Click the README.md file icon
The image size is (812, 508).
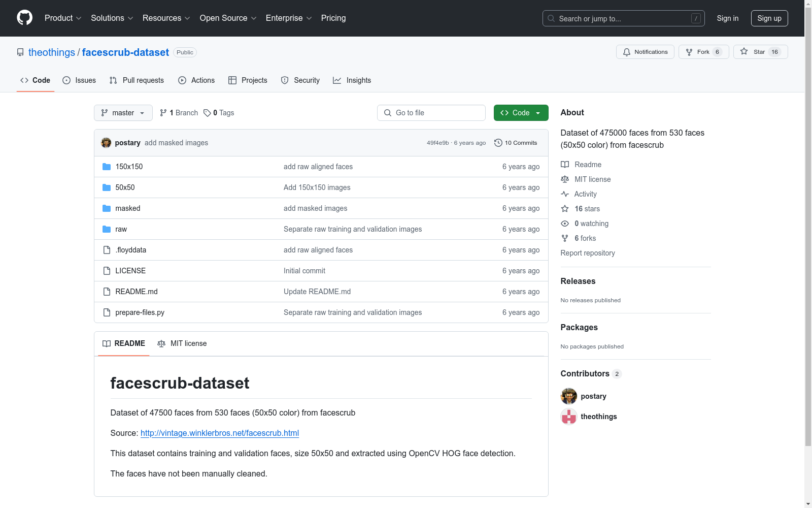107,292
